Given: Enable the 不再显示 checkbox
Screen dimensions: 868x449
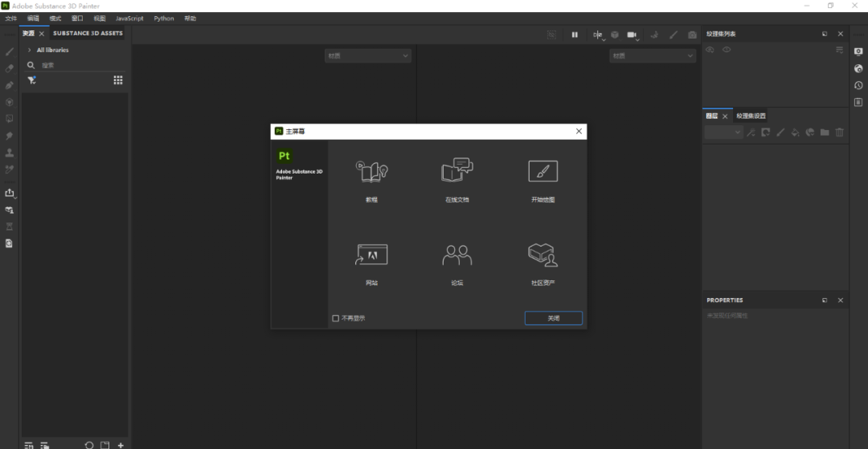Looking at the screenshot, I should click(x=336, y=318).
